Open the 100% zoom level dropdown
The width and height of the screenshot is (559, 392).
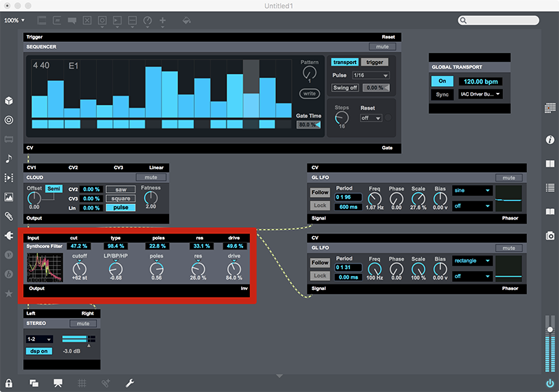[x=14, y=21]
